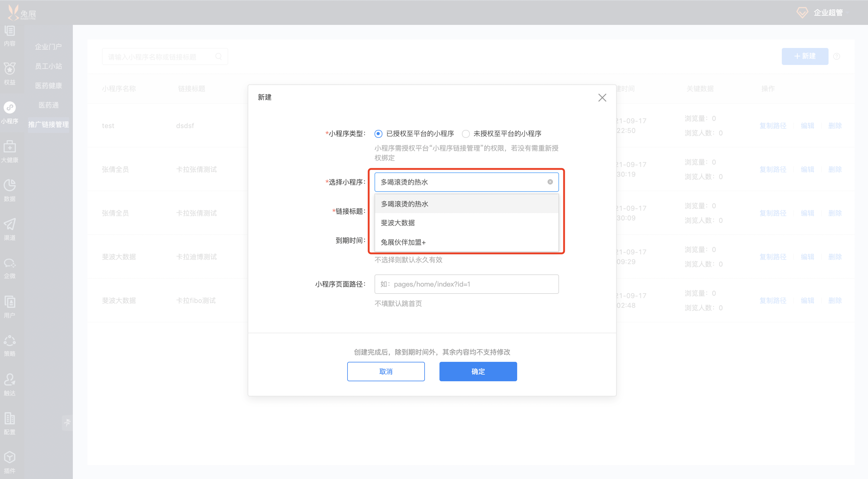Viewport: 868px width, 479px height.
Task: Click the help question mark icon
Action: click(x=837, y=56)
